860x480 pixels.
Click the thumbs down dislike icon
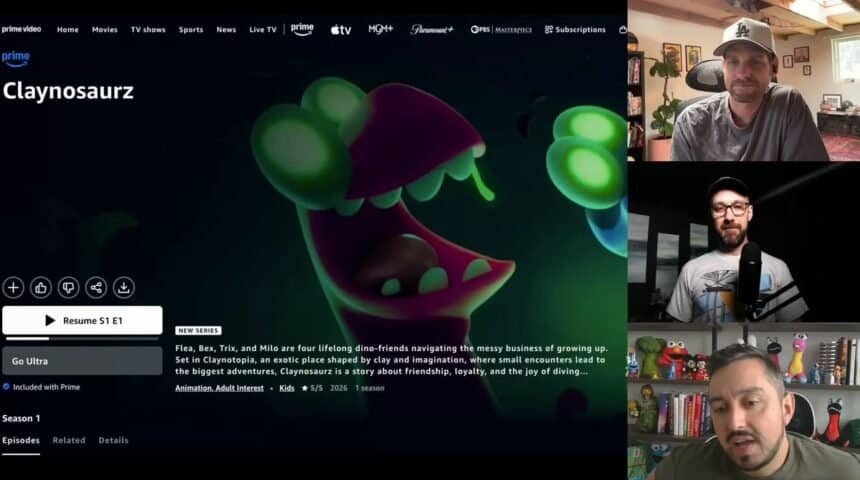(x=69, y=287)
